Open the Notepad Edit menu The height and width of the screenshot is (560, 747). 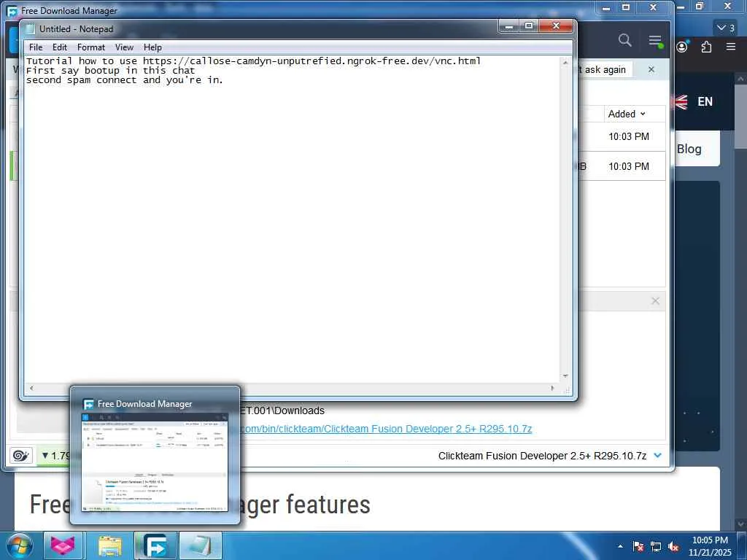(60, 47)
